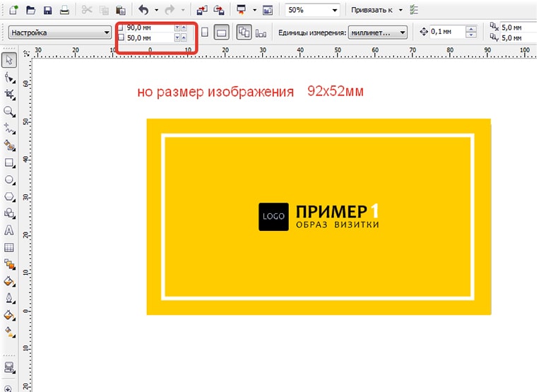The image size is (558, 392).
Task: Select the 'ОБРАЗ ВИЗИТКИ' subtitle text
Action: (338, 225)
